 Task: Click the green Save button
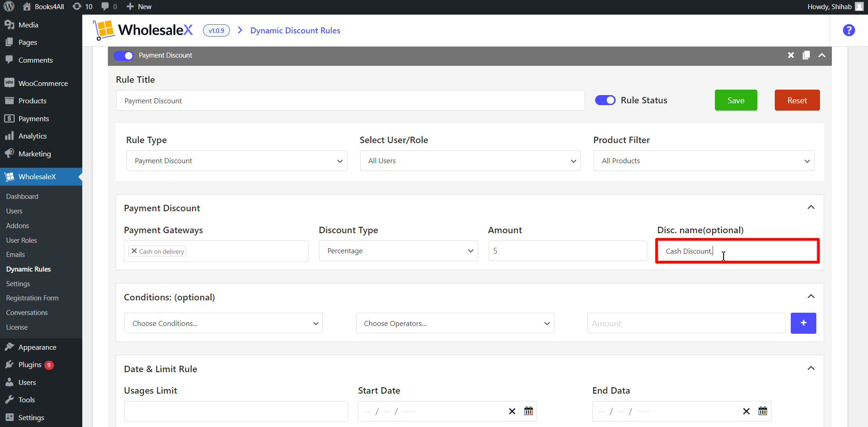[x=736, y=100]
